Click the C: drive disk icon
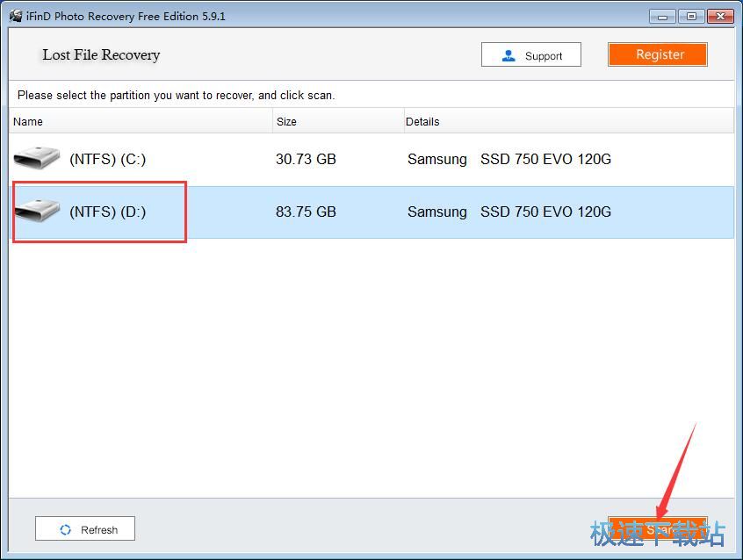Viewport: 743px width, 560px height. click(37, 159)
